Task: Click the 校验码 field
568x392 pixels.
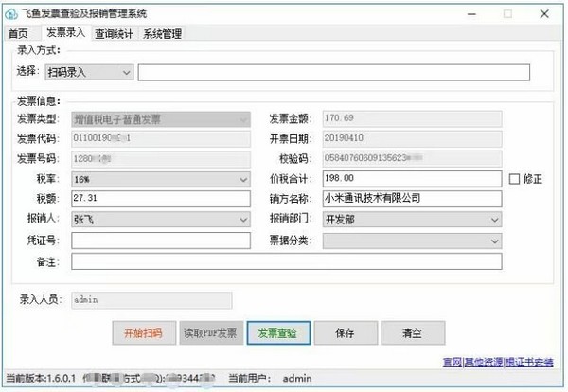Action: [x=412, y=158]
